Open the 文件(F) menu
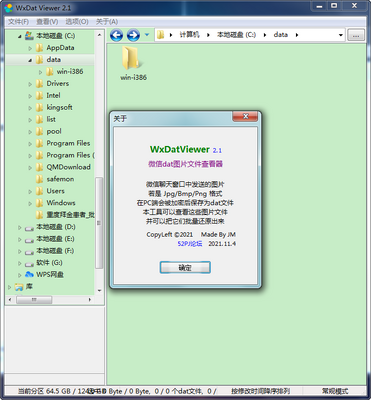 (18, 22)
